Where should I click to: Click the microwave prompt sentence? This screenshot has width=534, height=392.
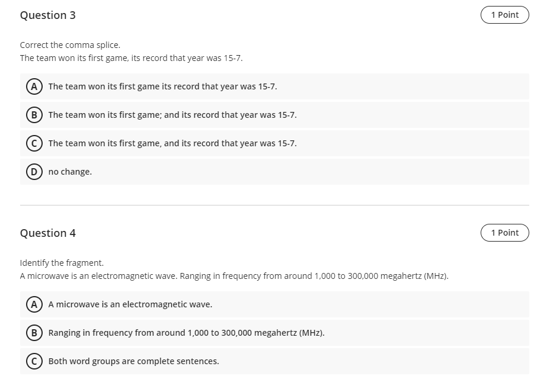pos(234,275)
